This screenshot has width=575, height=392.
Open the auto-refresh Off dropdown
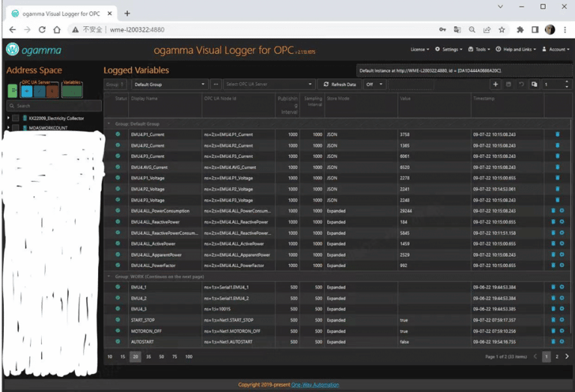(374, 85)
